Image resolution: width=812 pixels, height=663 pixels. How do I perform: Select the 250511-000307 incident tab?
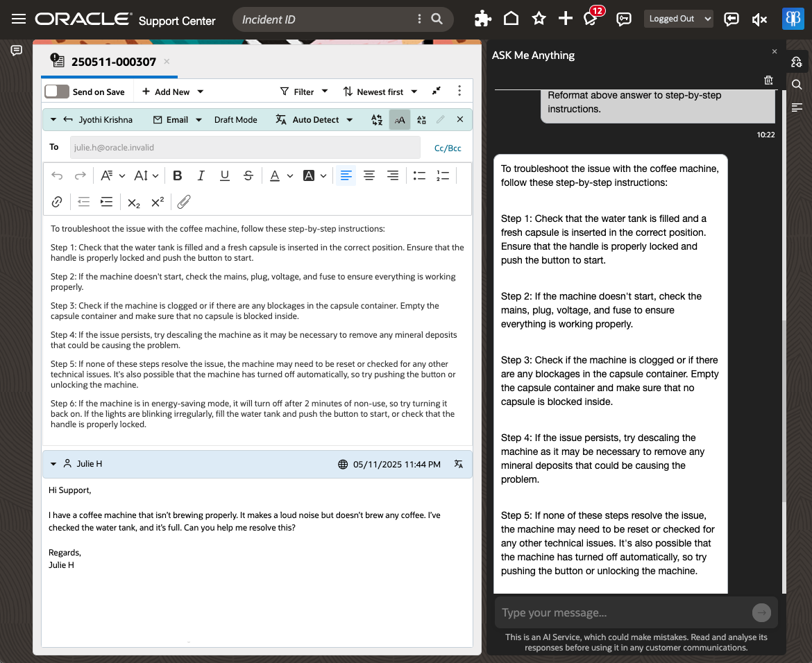(x=113, y=62)
